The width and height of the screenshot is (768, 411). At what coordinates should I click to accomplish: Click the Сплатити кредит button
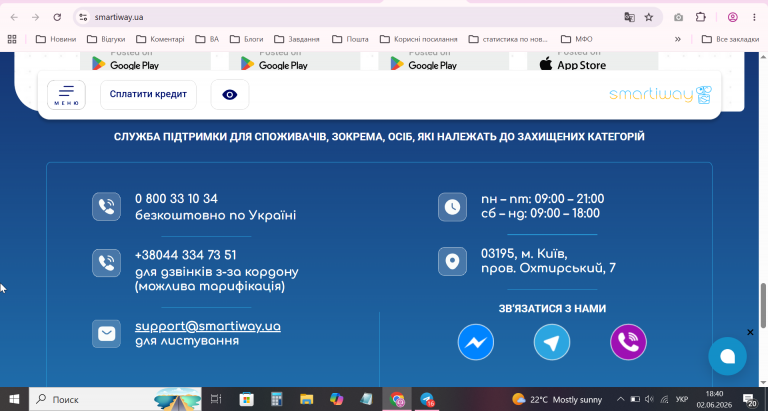(148, 95)
